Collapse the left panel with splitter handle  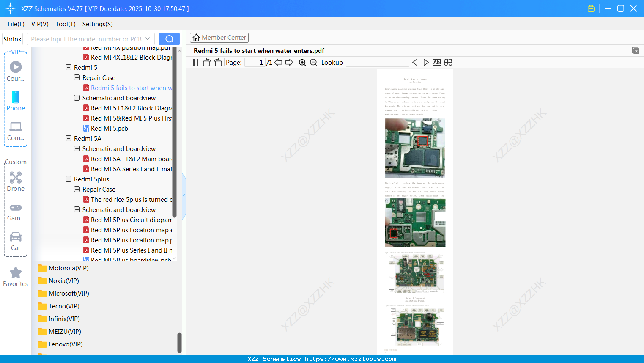[x=184, y=196]
